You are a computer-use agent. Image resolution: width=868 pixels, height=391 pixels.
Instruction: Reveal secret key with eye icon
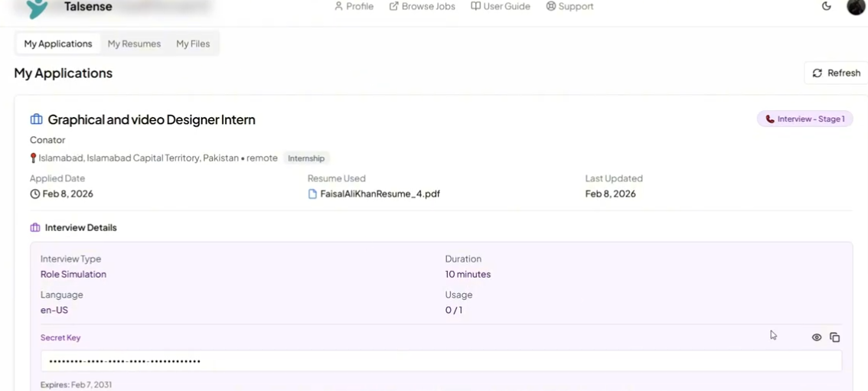pyautogui.click(x=817, y=337)
